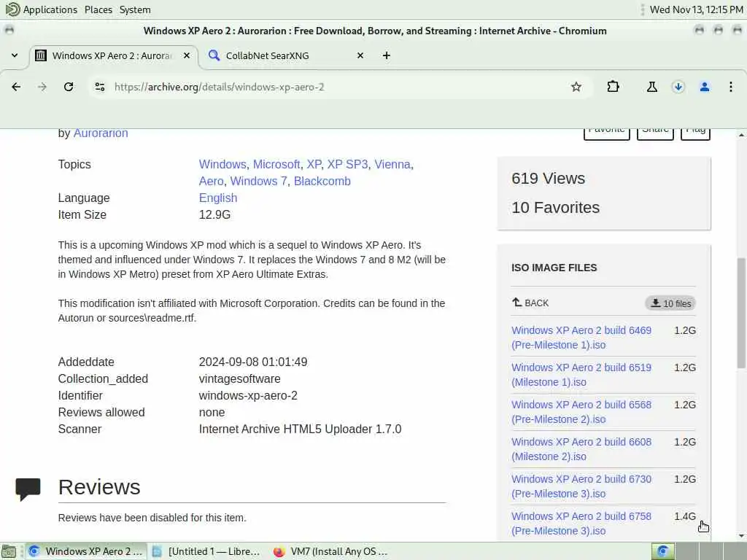Open the Aero topic link
Screen dimensions: 747x560
pyautogui.click(x=211, y=181)
